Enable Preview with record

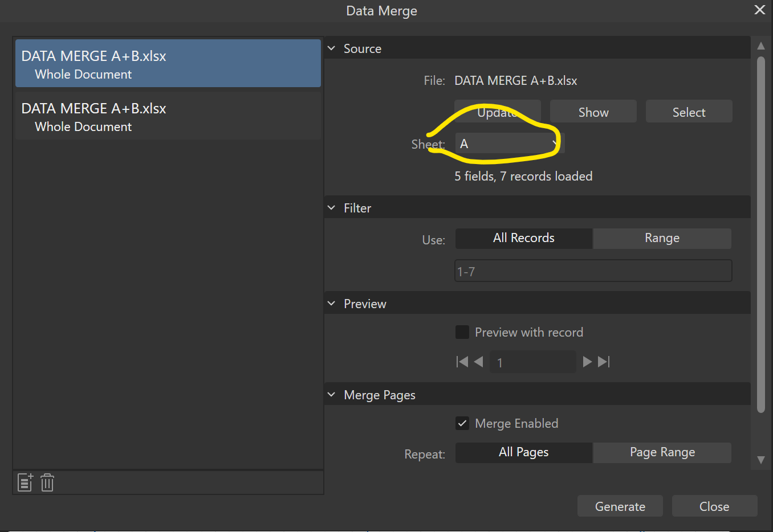(x=462, y=332)
